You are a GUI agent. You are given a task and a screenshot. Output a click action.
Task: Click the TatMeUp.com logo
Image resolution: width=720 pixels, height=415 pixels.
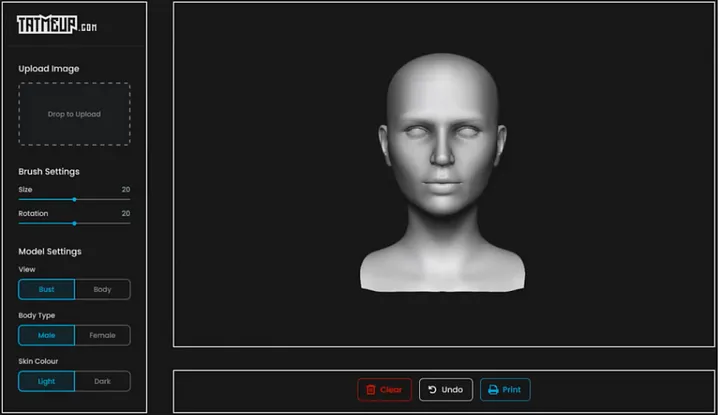(57, 24)
